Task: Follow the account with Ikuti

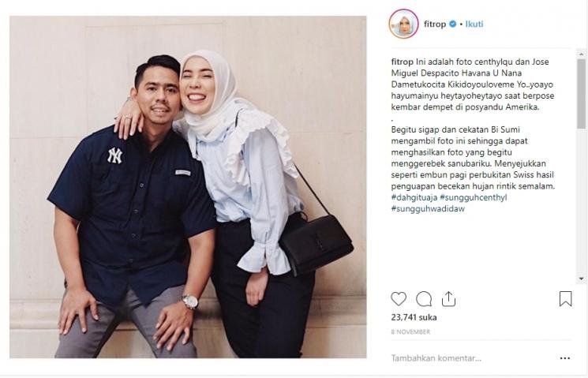Action: click(474, 24)
